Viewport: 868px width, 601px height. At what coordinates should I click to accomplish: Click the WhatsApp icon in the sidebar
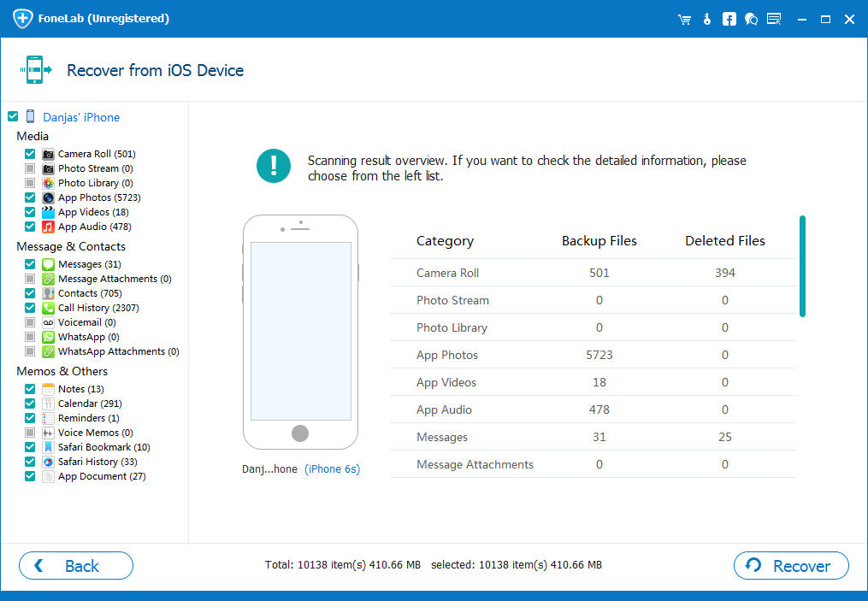click(x=47, y=337)
